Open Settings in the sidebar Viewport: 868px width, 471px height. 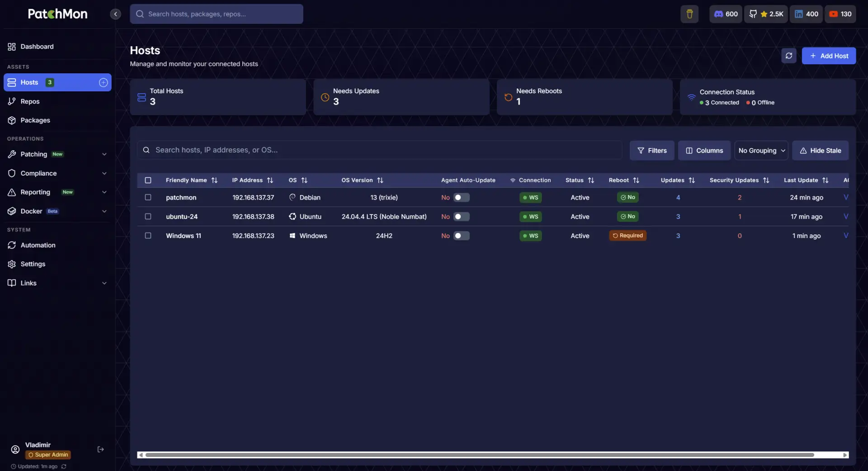(57, 264)
